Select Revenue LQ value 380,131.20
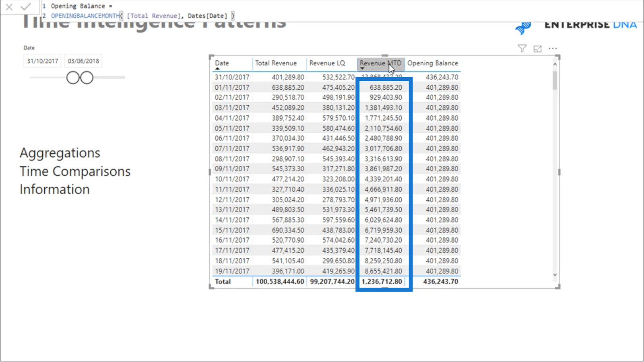Viewport: 644px width, 362px height. [339, 108]
